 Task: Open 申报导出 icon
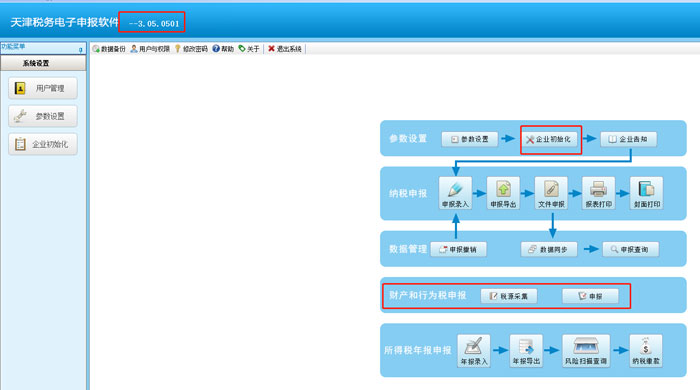point(503,193)
